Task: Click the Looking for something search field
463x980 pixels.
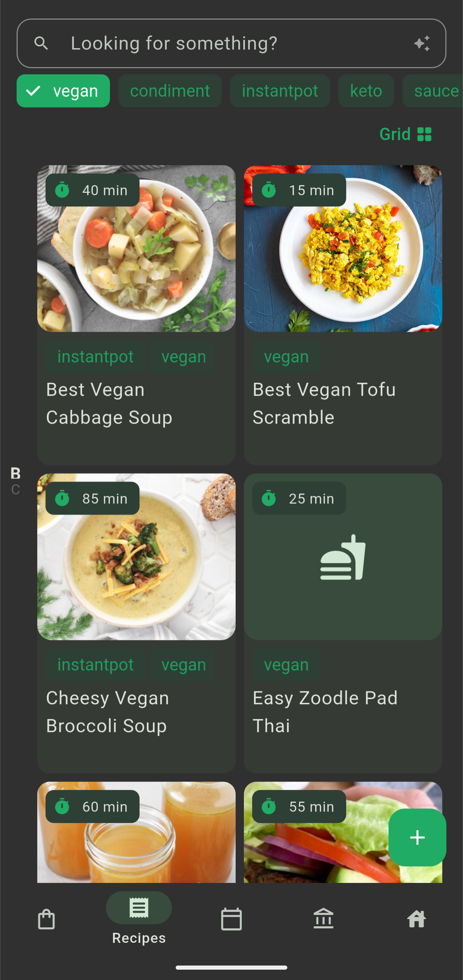Action: [x=231, y=43]
